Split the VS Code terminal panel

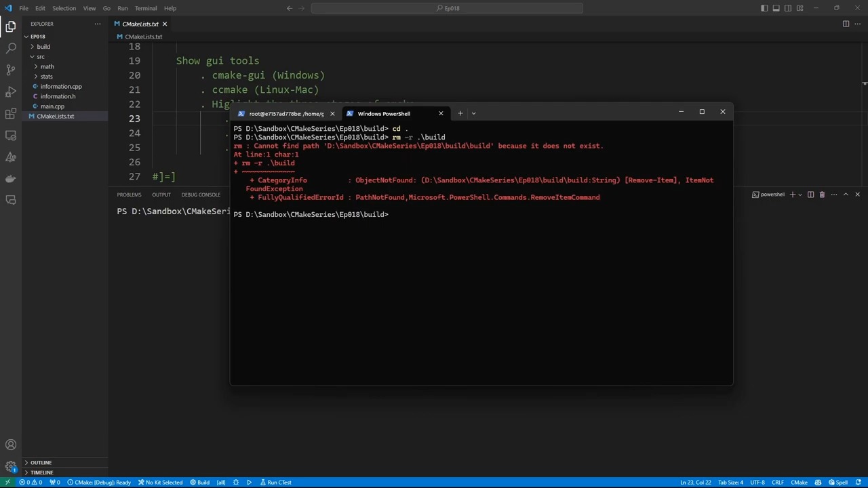tap(810, 195)
